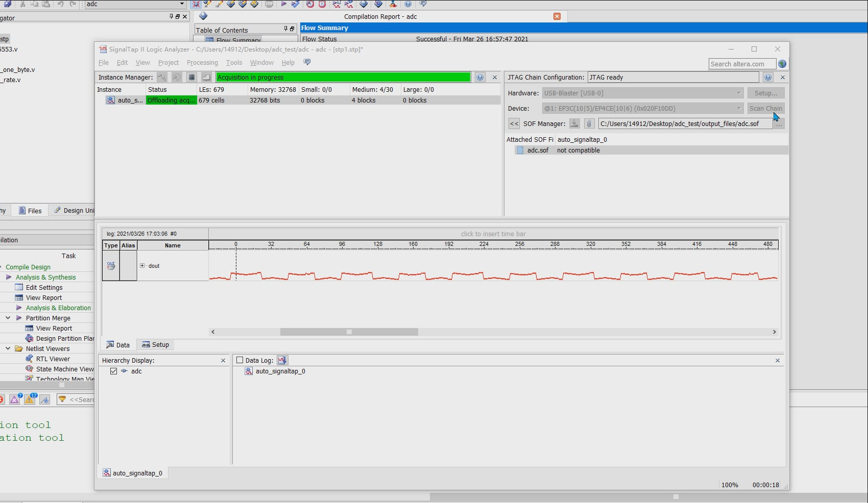
Task: Click the Search altera.com input field
Action: pyautogui.click(x=742, y=64)
